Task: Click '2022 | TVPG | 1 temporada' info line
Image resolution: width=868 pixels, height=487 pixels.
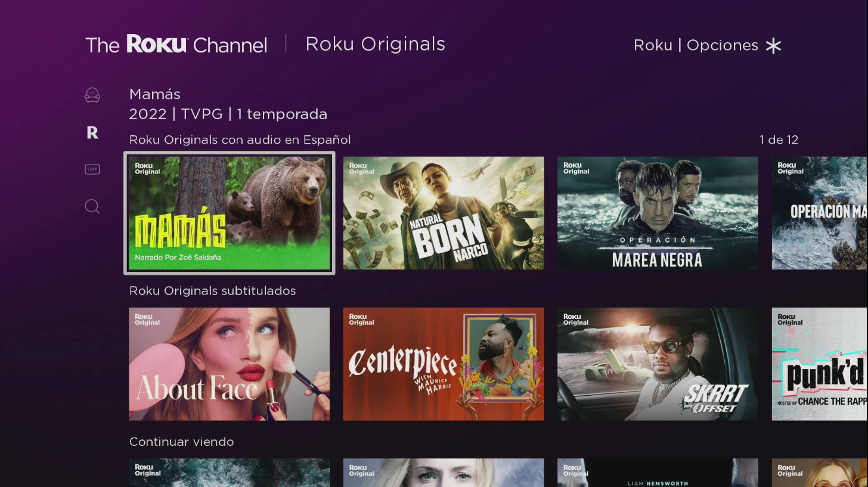Action: [228, 114]
